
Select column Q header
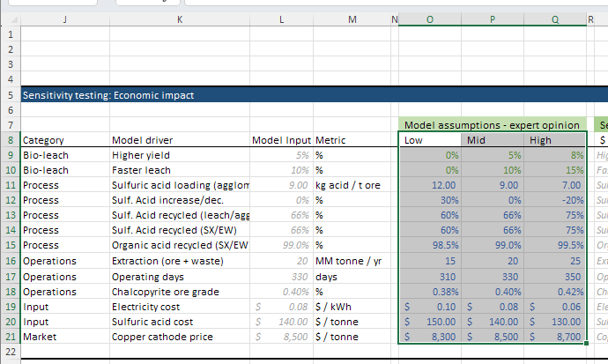[x=555, y=19]
